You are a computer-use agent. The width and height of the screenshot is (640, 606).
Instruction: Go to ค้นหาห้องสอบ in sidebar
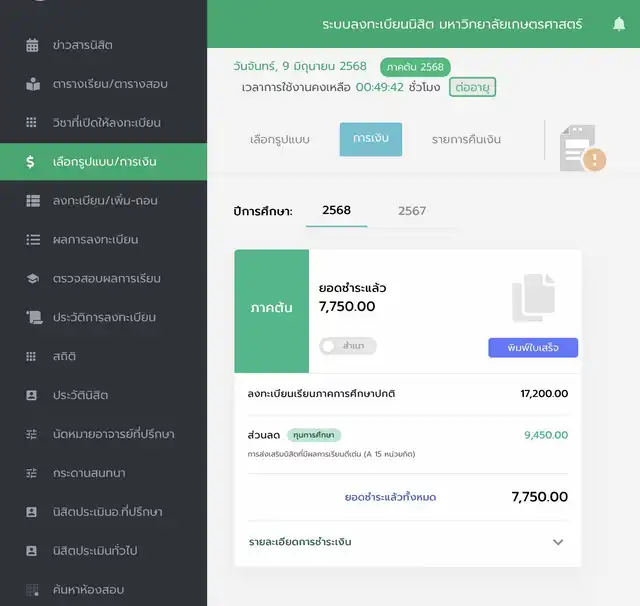click(x=88, y=589)
